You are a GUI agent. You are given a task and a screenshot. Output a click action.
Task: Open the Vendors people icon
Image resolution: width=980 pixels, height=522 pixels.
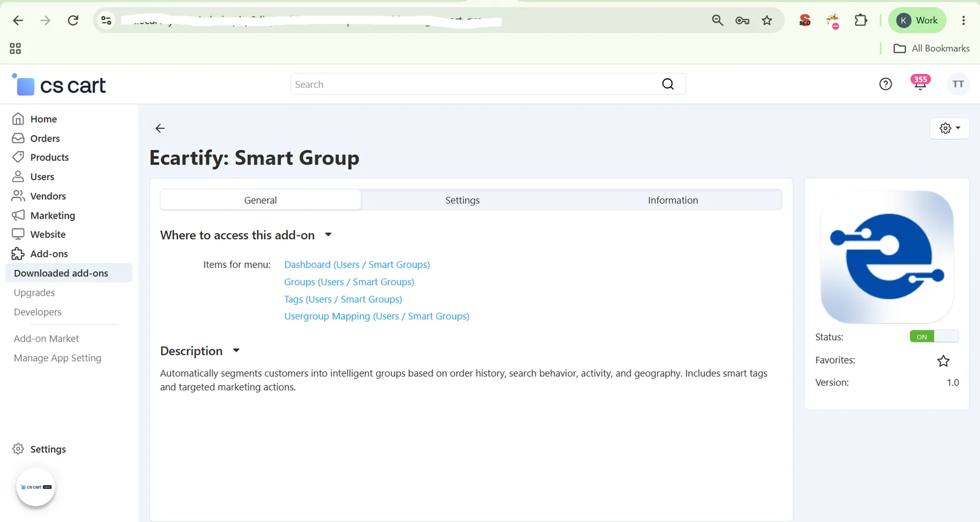(x=18, y=196)
